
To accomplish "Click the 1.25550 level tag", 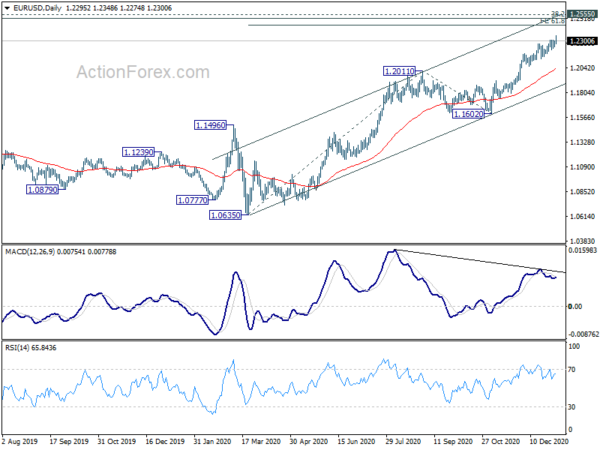I will tap(582, 15).
